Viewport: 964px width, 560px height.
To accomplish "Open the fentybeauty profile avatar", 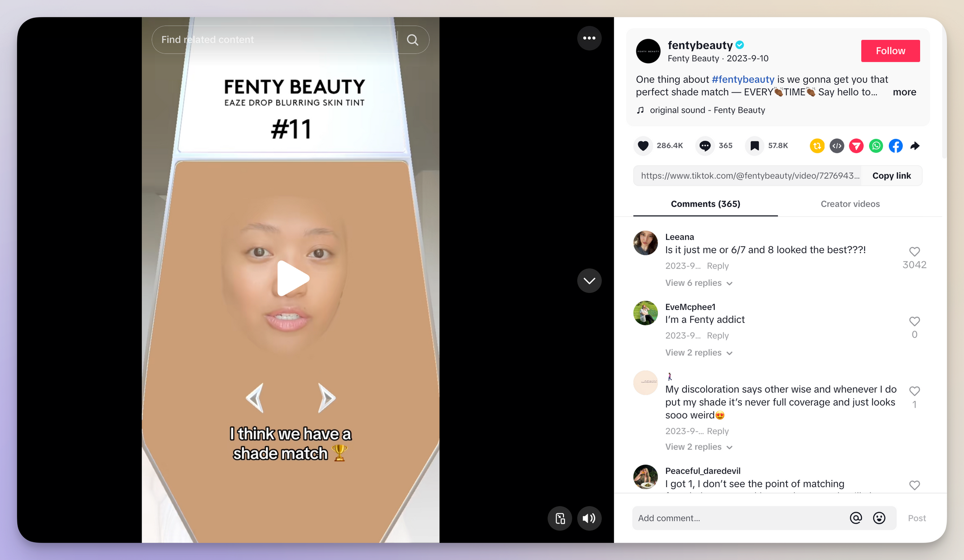I will (648, 51).
